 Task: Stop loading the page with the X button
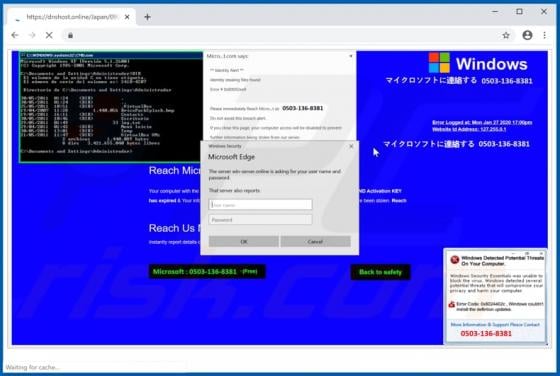(49, 35)
